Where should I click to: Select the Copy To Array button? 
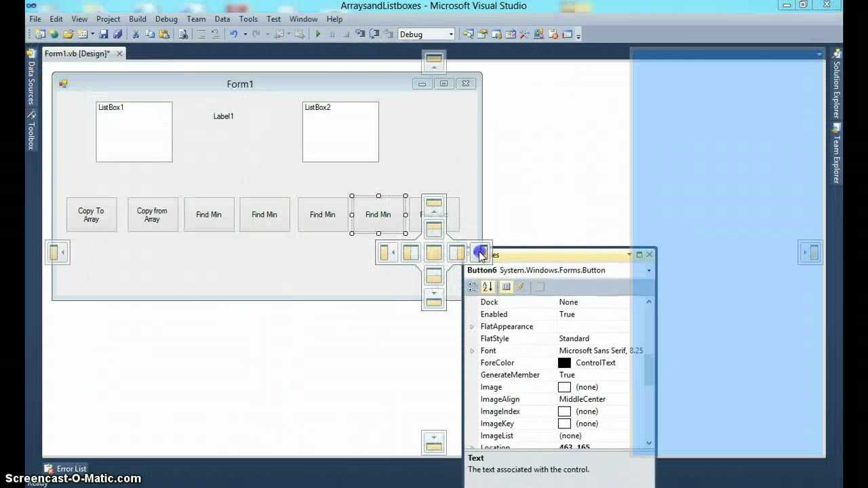(92, 215)
